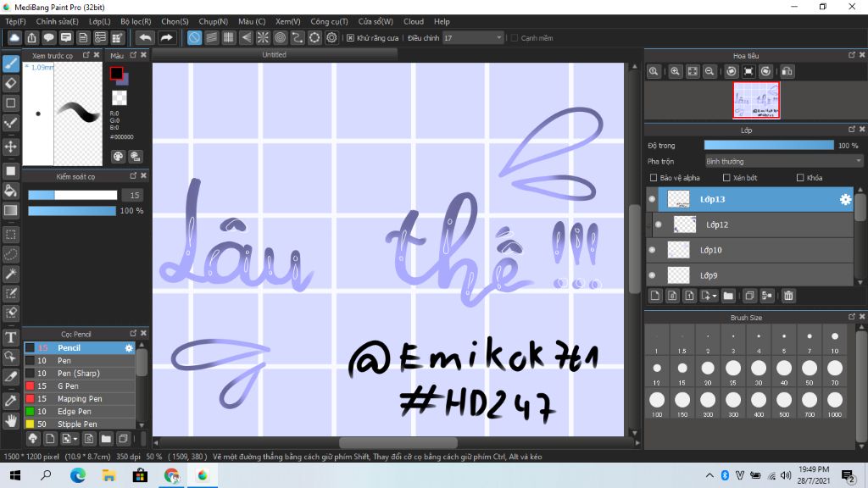
Task: Toggle Cạnh mềm checkbox
Action: (515, 37)
